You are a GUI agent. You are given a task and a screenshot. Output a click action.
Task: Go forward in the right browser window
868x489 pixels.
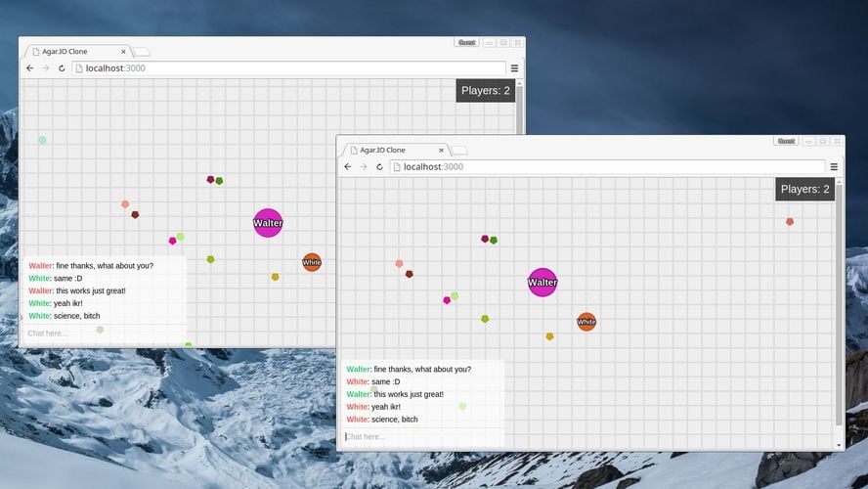pyautogui.click(x=364, y=166)
